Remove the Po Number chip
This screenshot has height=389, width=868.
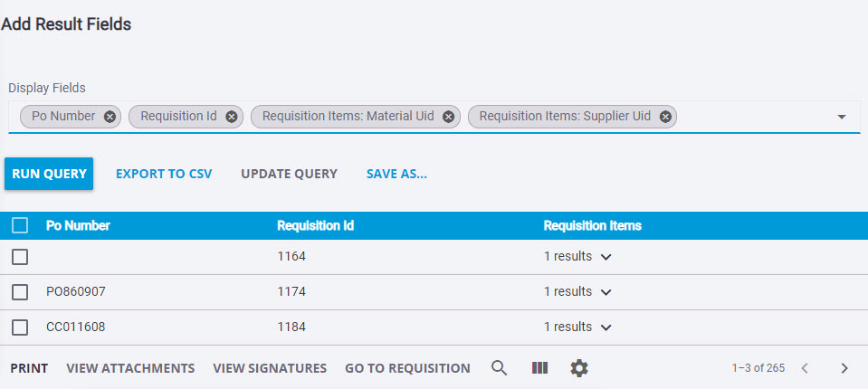(x=110, y=117)
